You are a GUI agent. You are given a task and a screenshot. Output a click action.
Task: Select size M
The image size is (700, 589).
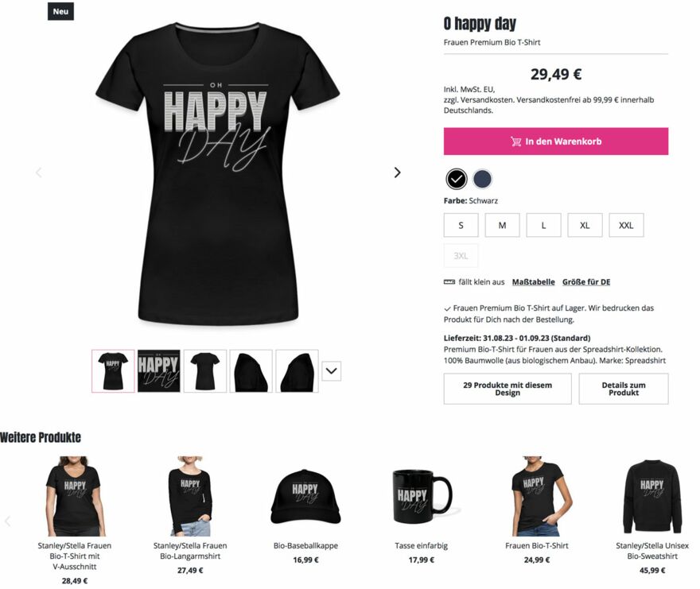tap(502, 225)
